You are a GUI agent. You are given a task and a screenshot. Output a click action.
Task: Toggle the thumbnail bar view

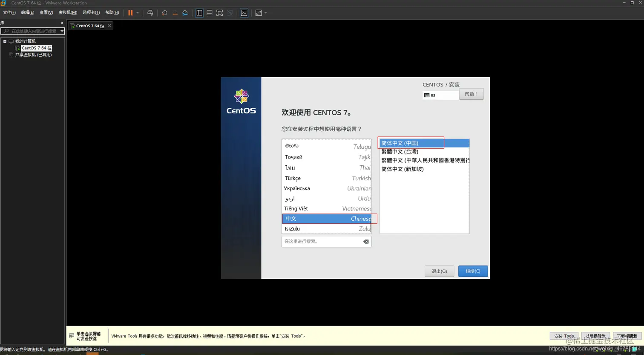click(209, 13)
